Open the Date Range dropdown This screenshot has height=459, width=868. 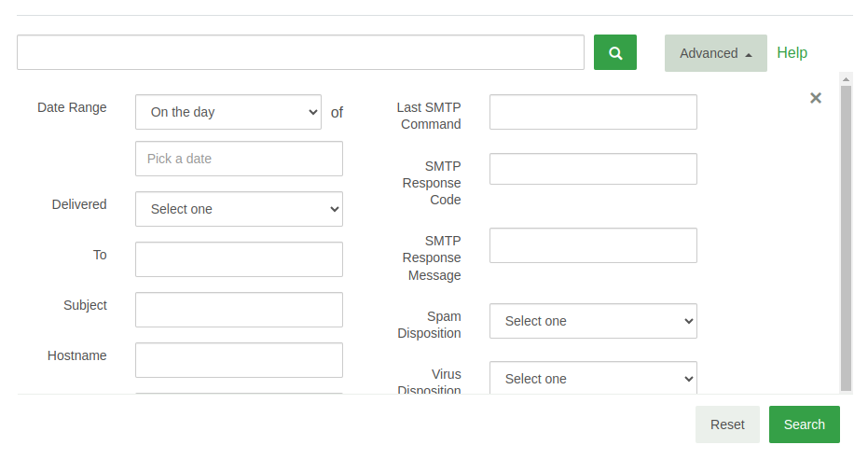(x=228, y=112)
